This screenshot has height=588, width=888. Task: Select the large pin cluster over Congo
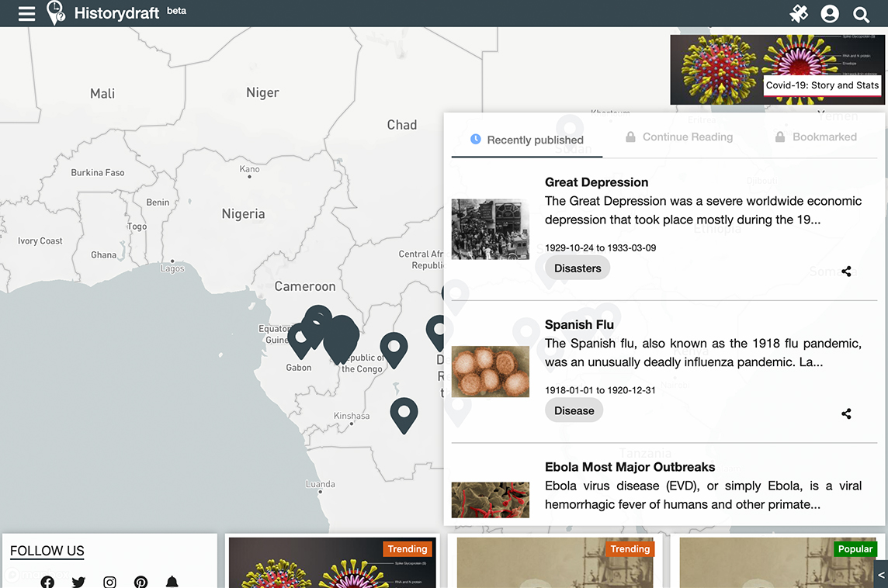click(341, 338)
